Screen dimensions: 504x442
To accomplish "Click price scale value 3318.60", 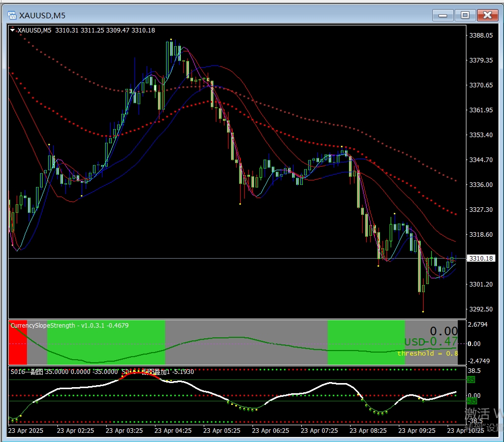I will pos(481,235).
